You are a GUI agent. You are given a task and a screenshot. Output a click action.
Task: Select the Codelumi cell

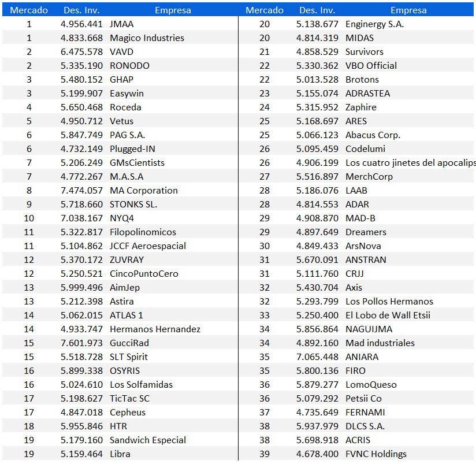coord(365,149)
